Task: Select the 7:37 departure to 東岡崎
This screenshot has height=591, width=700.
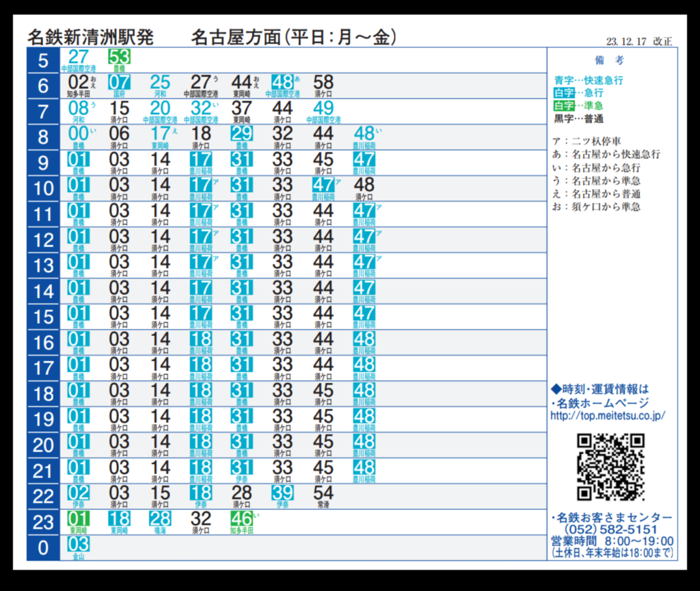Action: 241,111
